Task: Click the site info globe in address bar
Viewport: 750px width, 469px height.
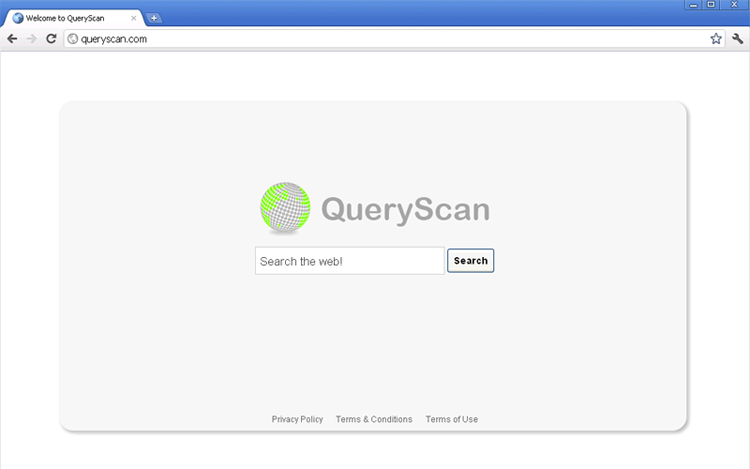Action: pyautogui.click(x=72, y=39)
